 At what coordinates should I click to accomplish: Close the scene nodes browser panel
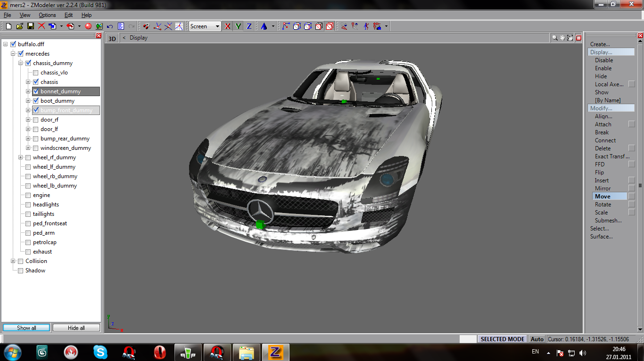[99, 35]
